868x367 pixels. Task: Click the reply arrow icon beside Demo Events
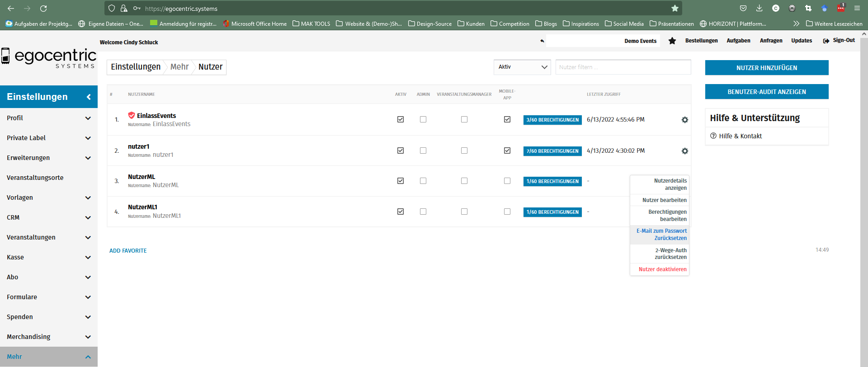click(542, 41)
